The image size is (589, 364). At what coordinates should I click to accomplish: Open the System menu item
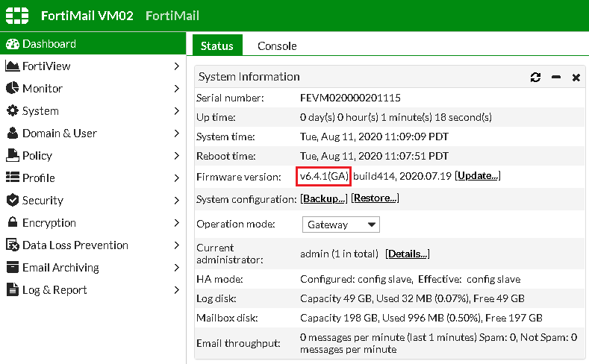tap(93, 110)
